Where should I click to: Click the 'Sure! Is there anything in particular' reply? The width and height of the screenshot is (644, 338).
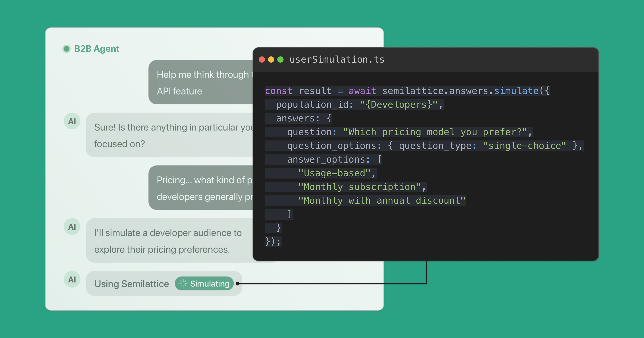click(169, 135)
